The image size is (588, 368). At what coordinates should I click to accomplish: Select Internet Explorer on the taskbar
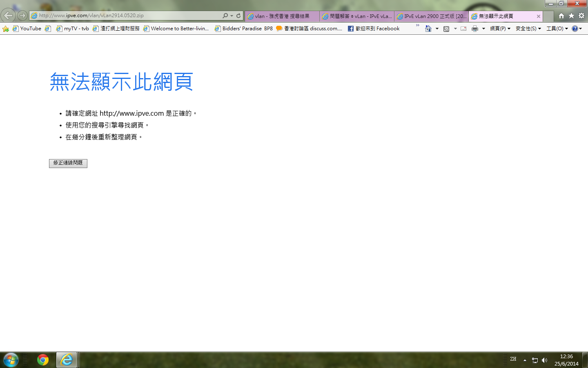click(67, 360)
